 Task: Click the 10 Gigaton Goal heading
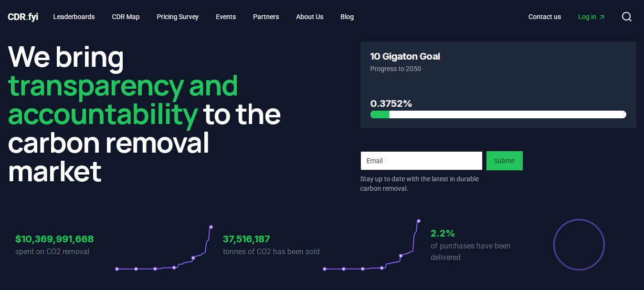[x=405, y=56]
